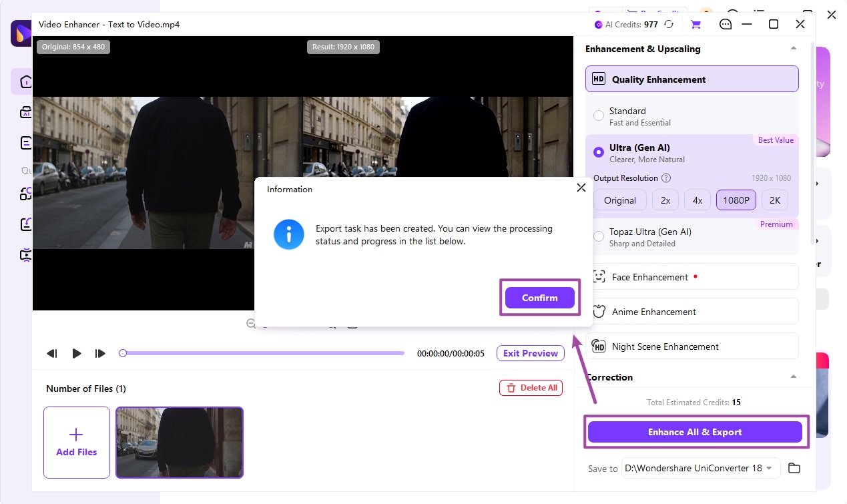
Task: Click the right panel vertical scrollbar
Action: (812, 144)
